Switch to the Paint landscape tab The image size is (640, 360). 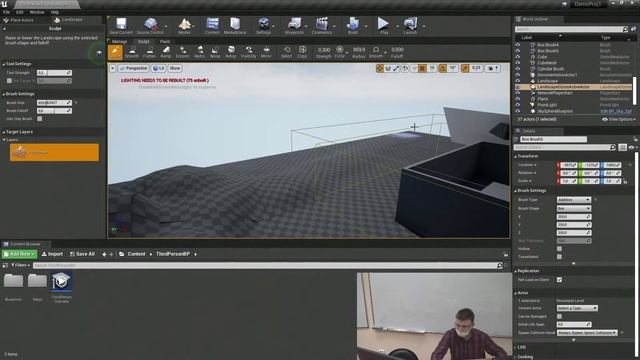[x=165, y=41]
